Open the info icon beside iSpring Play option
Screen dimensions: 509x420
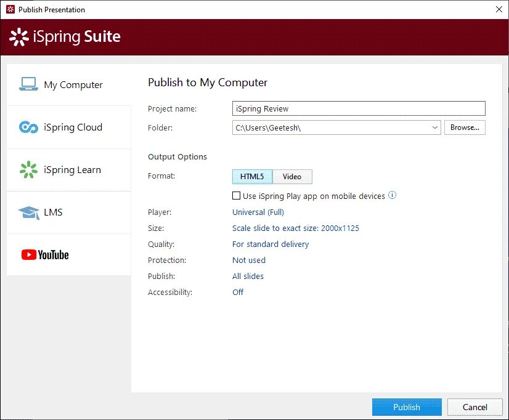[392, 195]
